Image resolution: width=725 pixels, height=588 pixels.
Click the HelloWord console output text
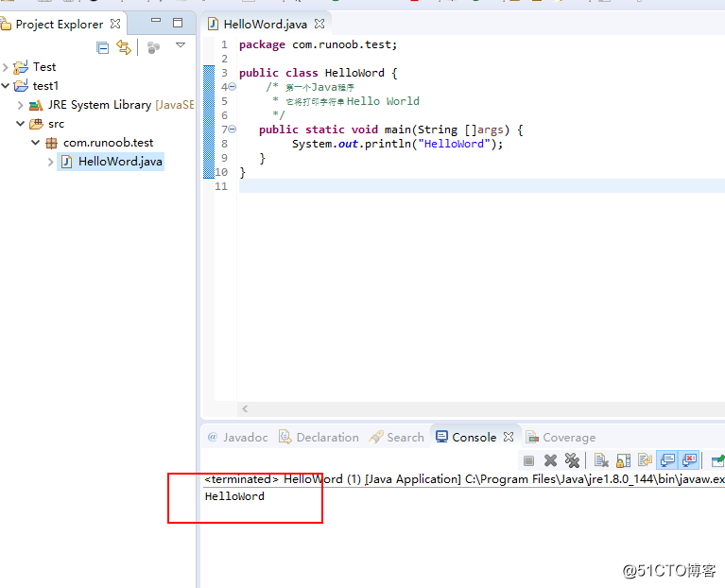[x=234, y=496]
